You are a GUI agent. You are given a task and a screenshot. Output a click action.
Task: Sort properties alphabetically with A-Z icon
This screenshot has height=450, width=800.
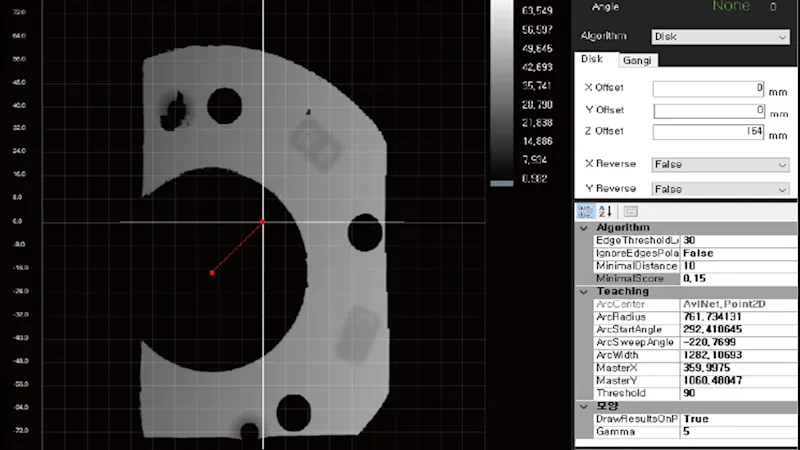point(606,211)
